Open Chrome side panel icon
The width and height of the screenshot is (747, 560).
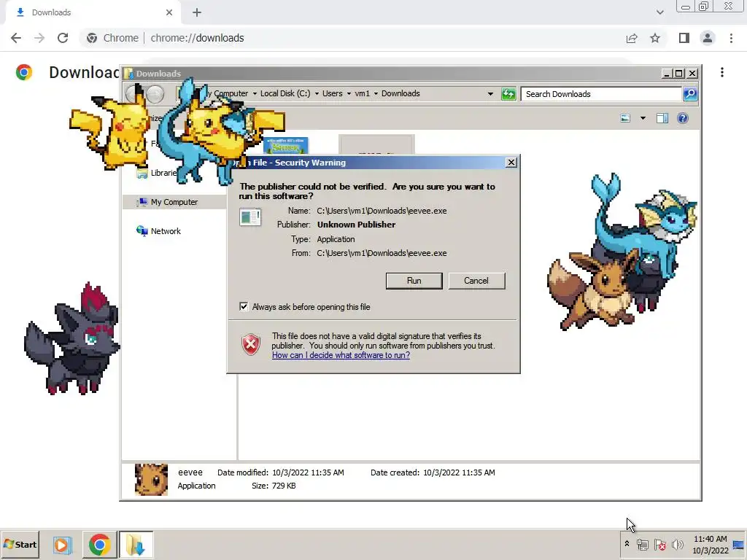(x=684, y=38)
